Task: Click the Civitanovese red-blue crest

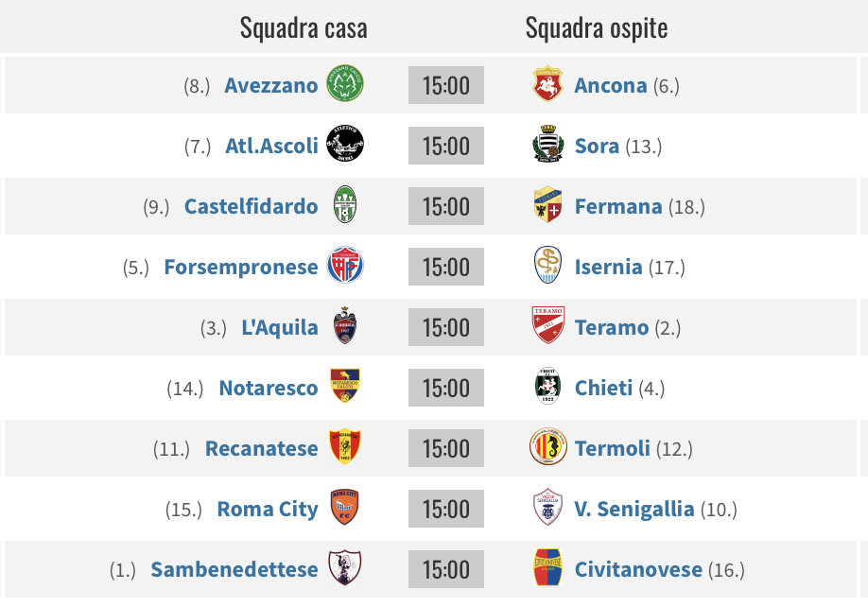Action: (547, 567)
